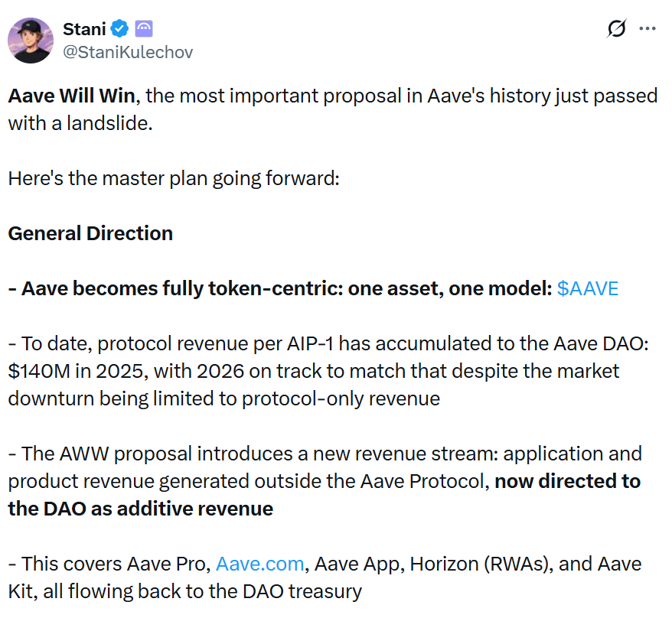Click the 'Here's the master plan' line
The height and width of the screenshot is (618, 672).
(173, 178)
